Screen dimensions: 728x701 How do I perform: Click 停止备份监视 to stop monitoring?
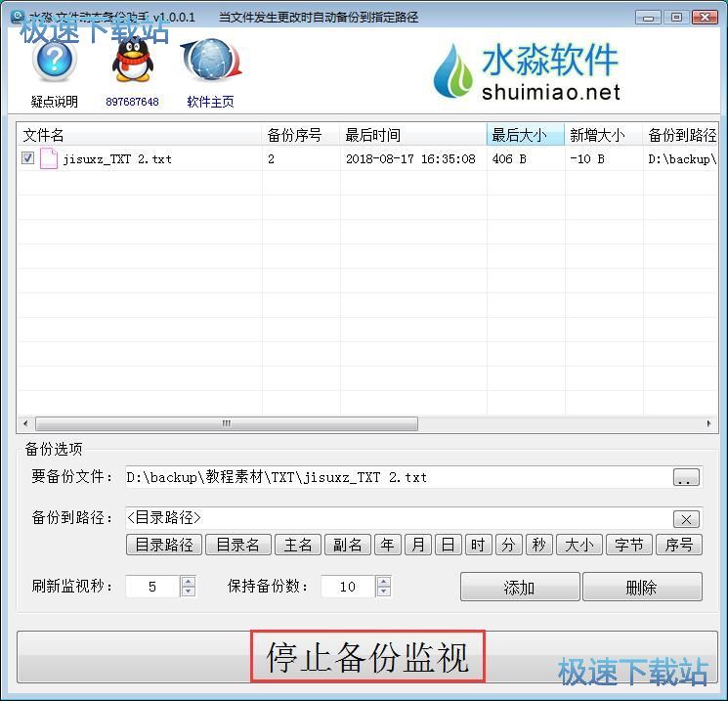367,657
